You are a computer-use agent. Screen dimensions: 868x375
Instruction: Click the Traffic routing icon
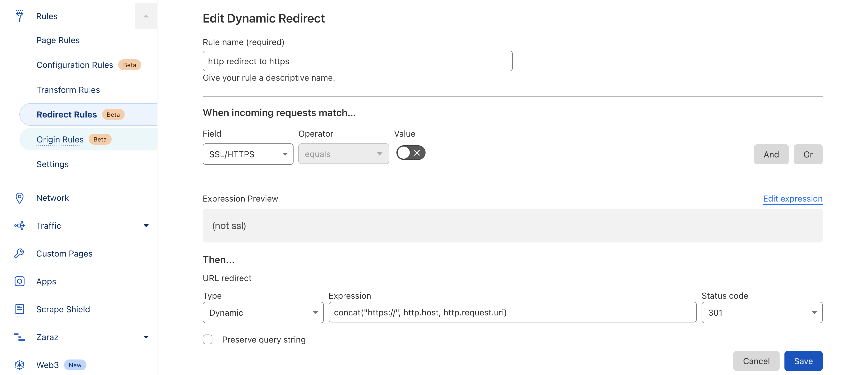coord(20,225)
